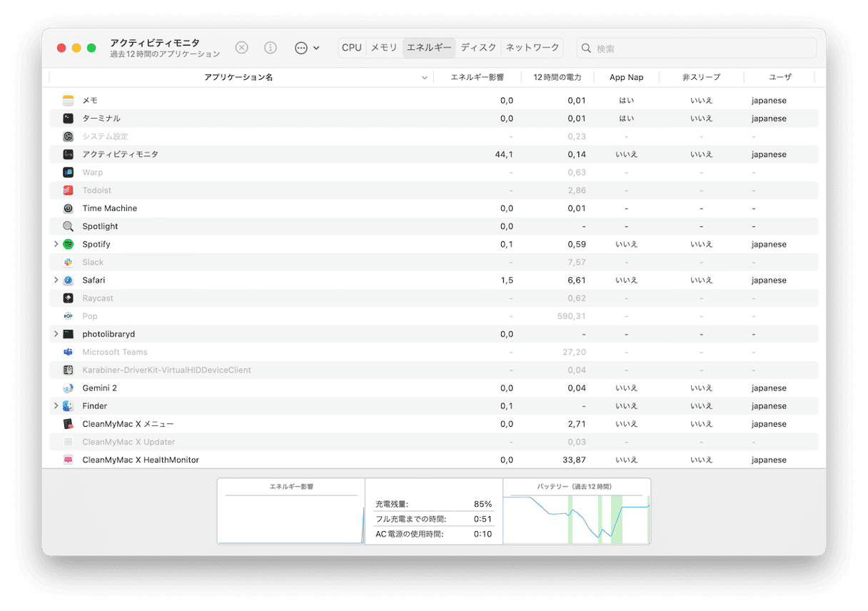Click the AC電源の使用時間 0:10 value
This screenshot has width=868, height=611.
pyautogui.click(x=483, y=534)
